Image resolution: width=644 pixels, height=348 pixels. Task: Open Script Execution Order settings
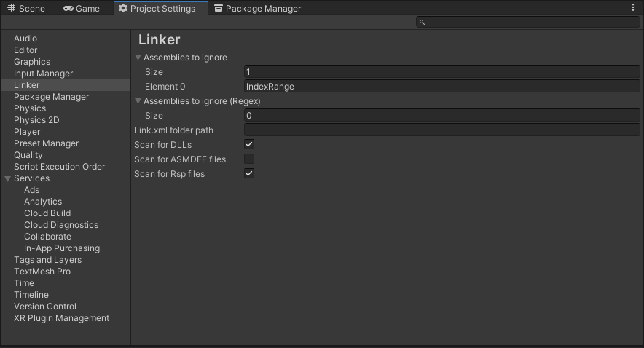click(59, 167)
